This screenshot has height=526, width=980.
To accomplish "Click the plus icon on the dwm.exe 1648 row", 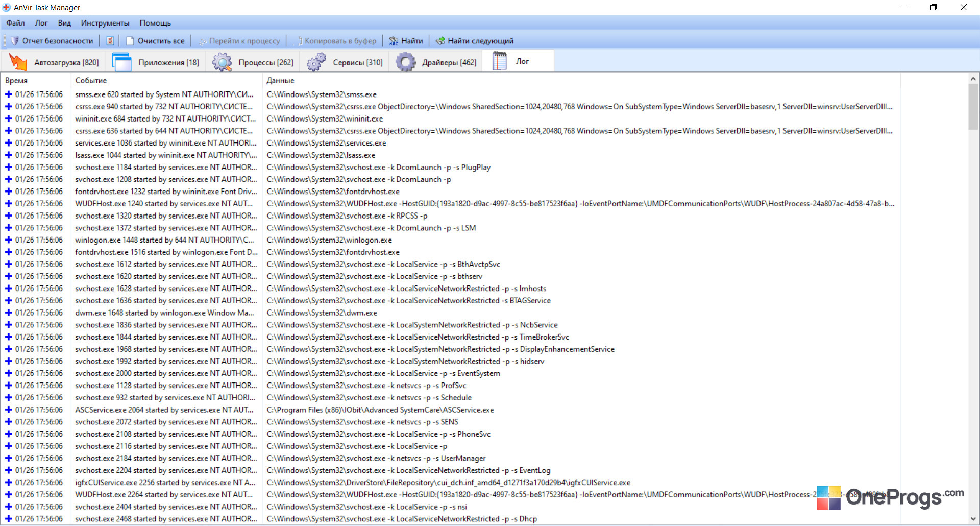I will tap(9, 313).
